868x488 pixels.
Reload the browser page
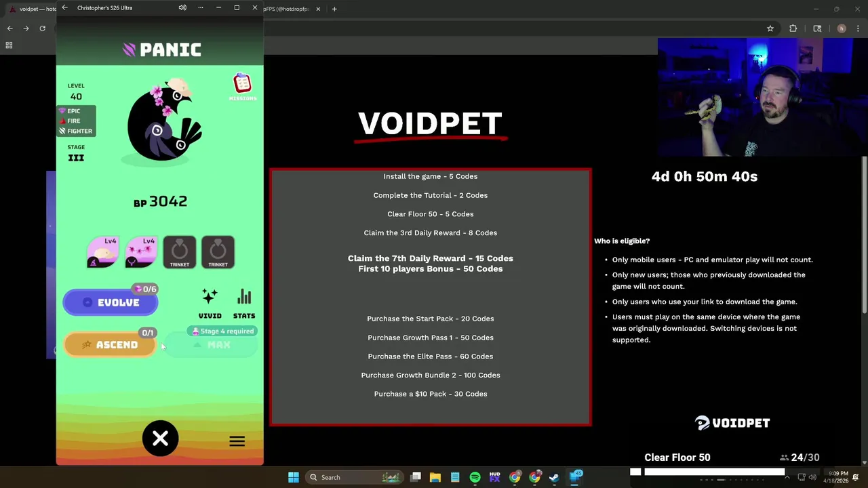point(42,28)
